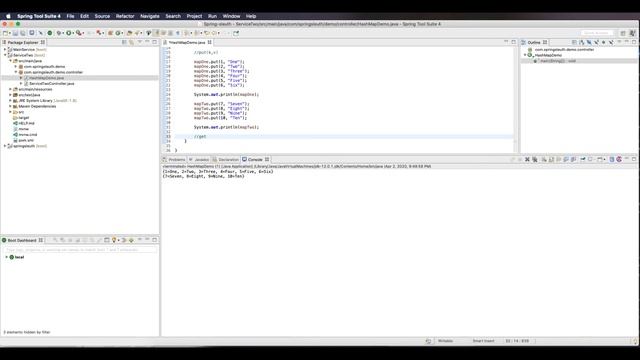Collapse the com.springsleuth.demo.controller package
Screen dimensions: 640x360
[16, 72]
